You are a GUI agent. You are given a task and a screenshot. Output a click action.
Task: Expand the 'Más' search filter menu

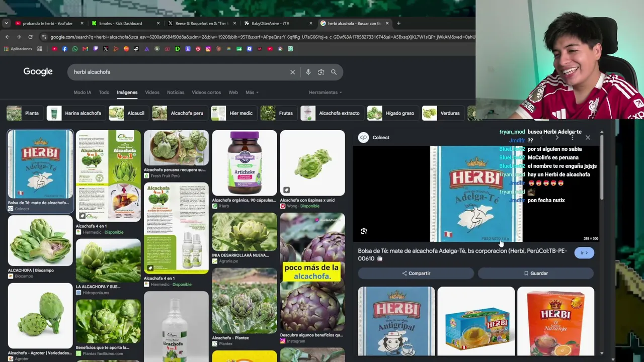pos(252,93)
